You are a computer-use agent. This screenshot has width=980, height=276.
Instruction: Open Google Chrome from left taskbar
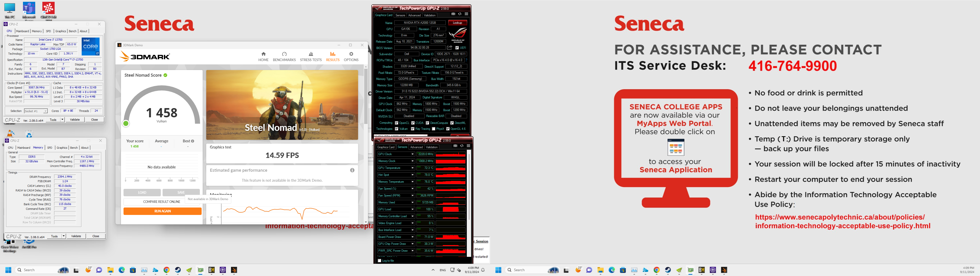[166, 270]
